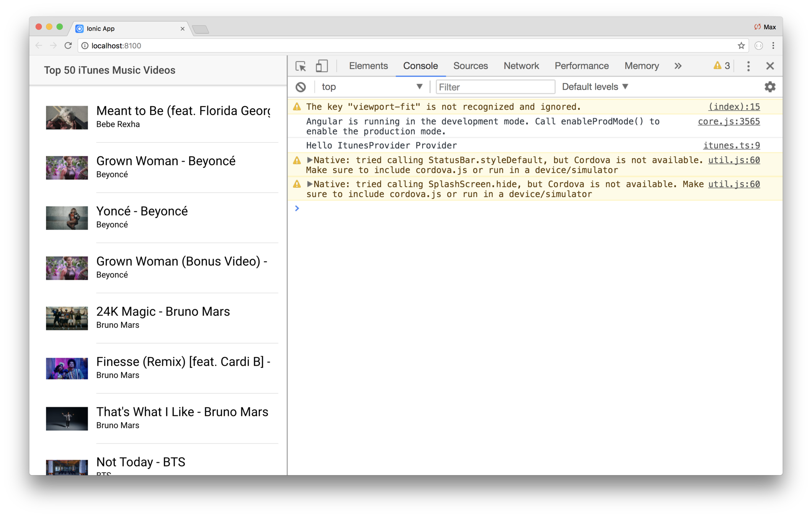Switch to the Elements tab
This screenshot has height=517, width=812.
368,66
